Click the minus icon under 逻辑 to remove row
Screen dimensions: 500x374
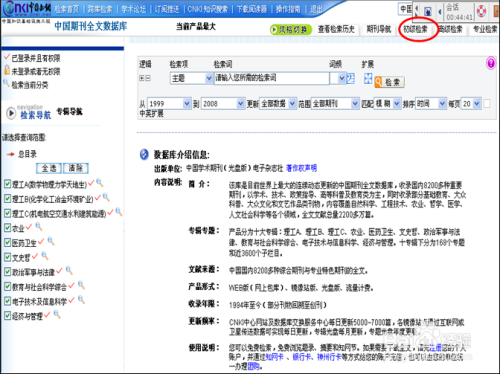pyautogui.click(x=148, y=78)
